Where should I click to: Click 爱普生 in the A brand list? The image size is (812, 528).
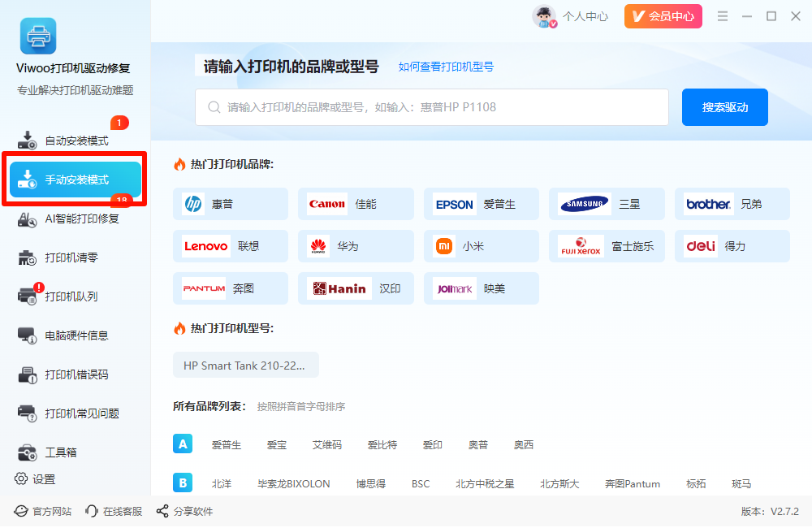coord(227,444)
